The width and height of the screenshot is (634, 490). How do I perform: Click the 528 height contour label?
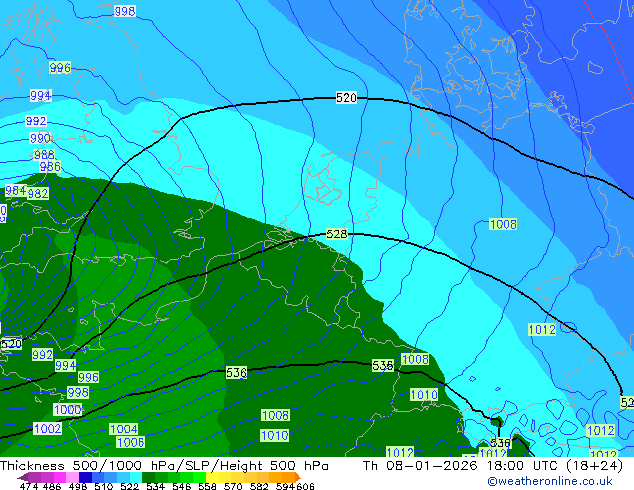337,234
